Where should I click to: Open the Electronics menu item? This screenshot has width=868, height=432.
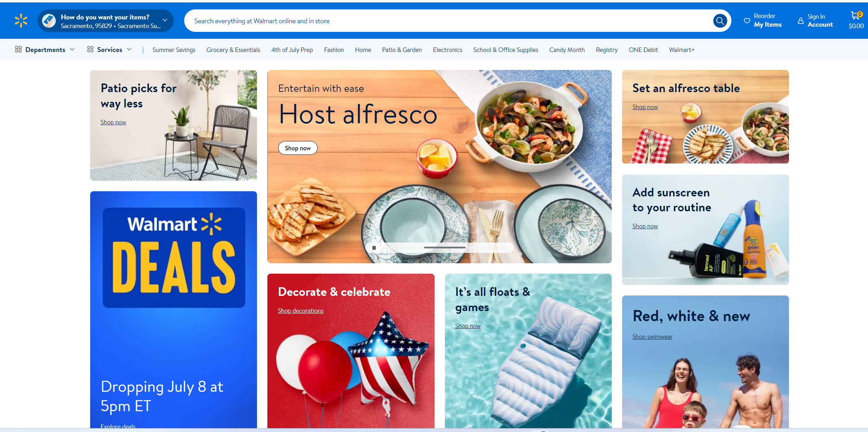[447, 50]
